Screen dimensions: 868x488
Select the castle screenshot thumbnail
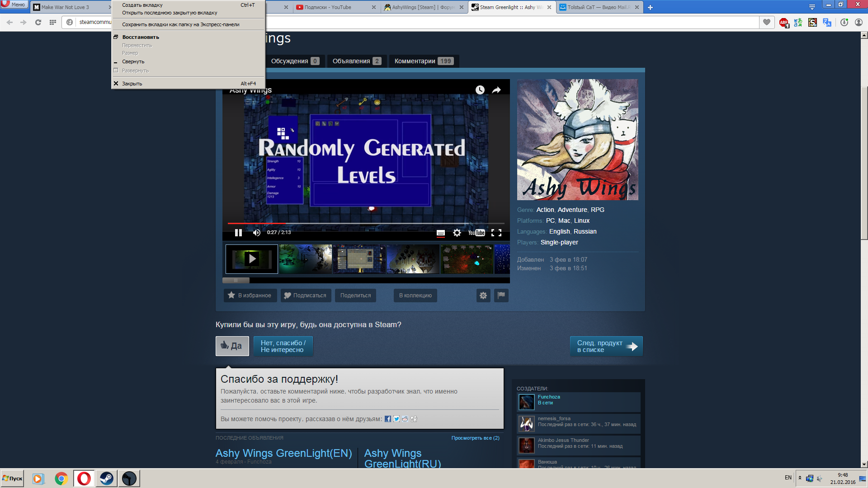coord(413,259)
